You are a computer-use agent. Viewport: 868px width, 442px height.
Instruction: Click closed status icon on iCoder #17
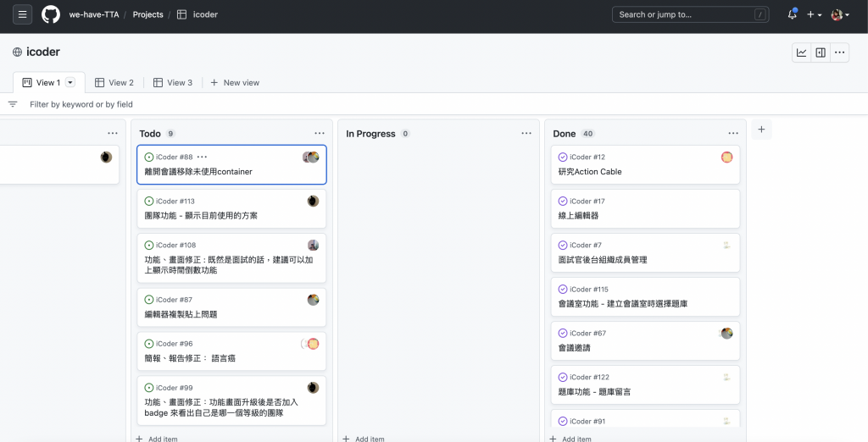point(563,202)
